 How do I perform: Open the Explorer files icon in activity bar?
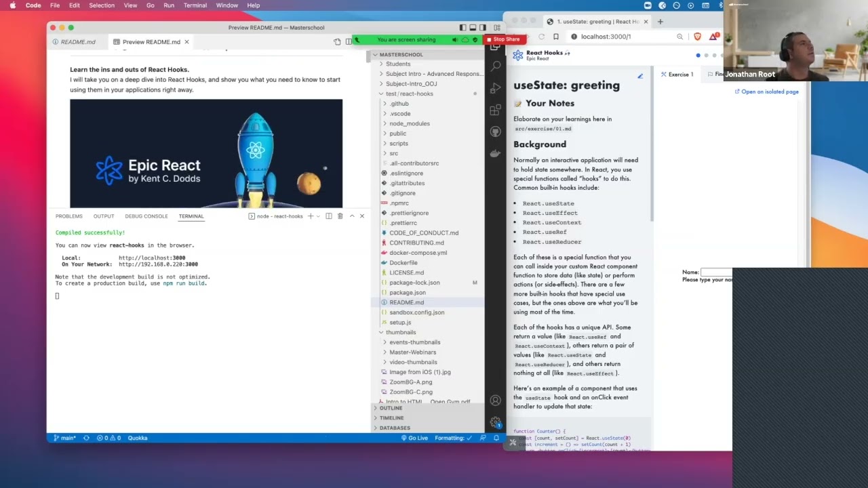[x=496, y=47]
